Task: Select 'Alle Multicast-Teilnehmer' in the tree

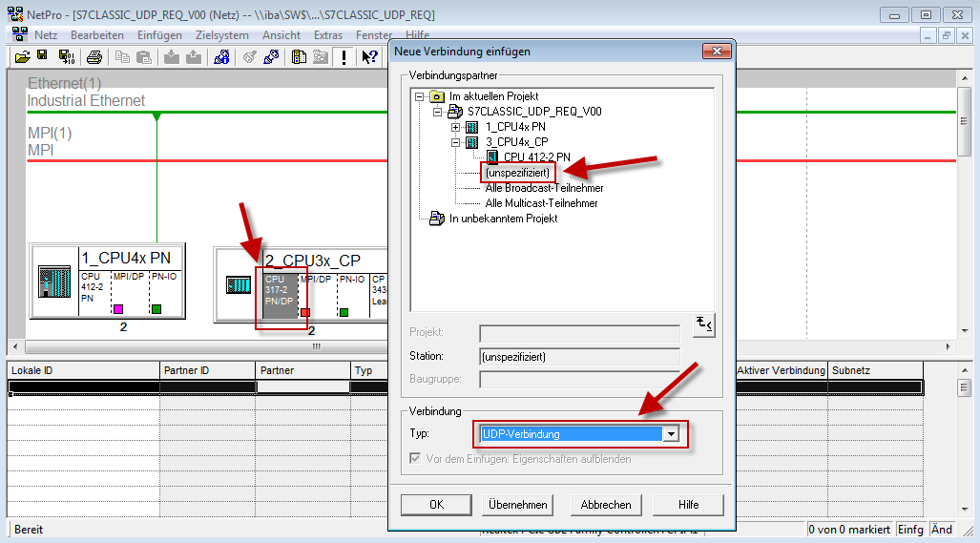Action: (541, 203)
